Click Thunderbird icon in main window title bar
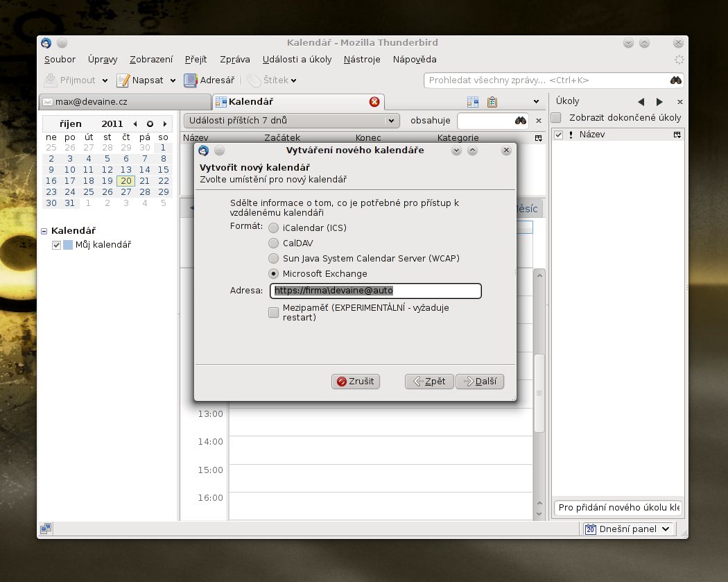Viewport: 728px width, 582px height. (46, 43)
